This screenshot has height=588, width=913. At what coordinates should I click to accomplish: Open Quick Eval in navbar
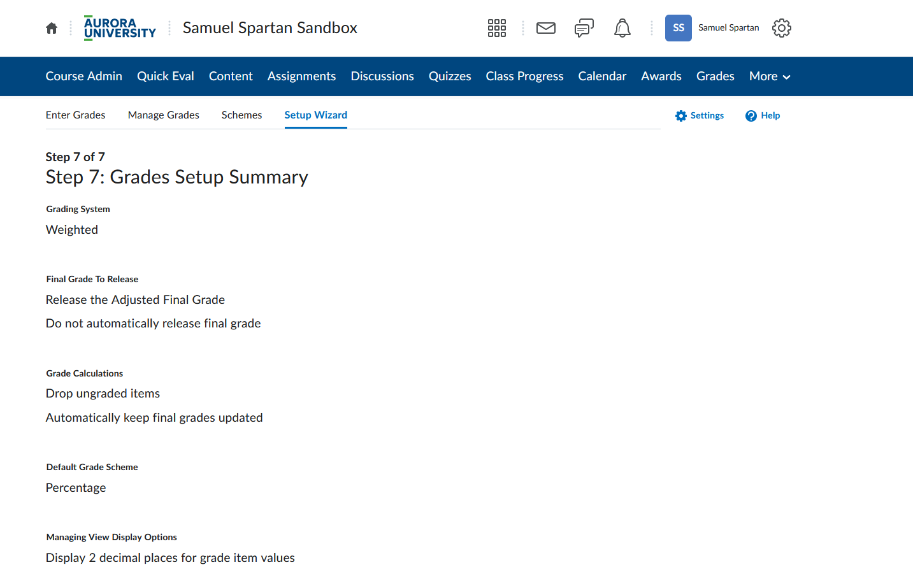[x=166, y=76]
